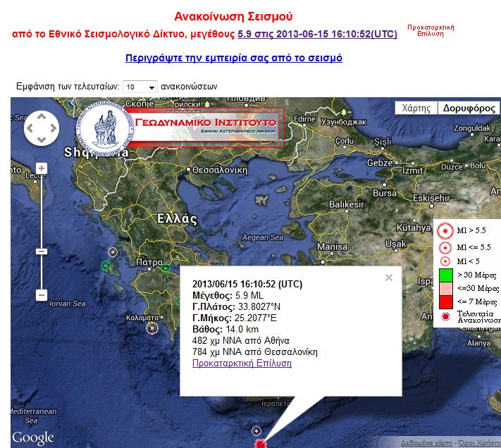The width and height of the screenshot is (501, 448).
Task: Select the red latest earthquake marker south of Crete
Action: coord(261,444)
